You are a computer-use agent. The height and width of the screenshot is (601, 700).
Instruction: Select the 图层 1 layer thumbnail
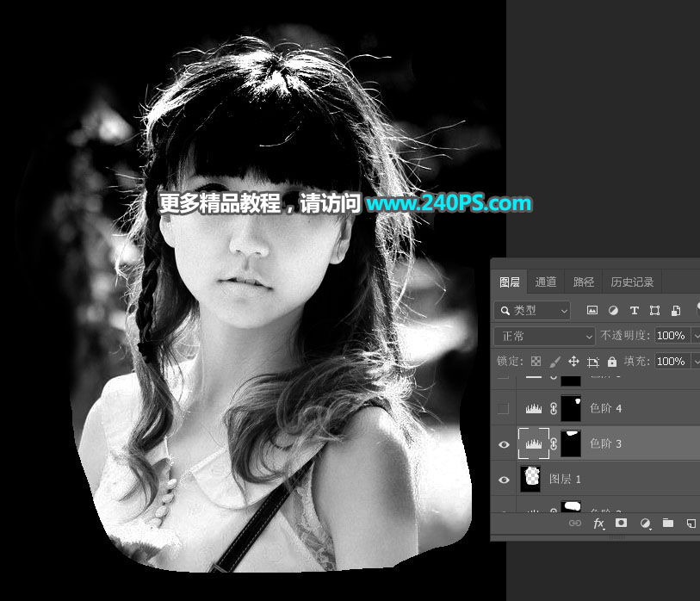530,479
